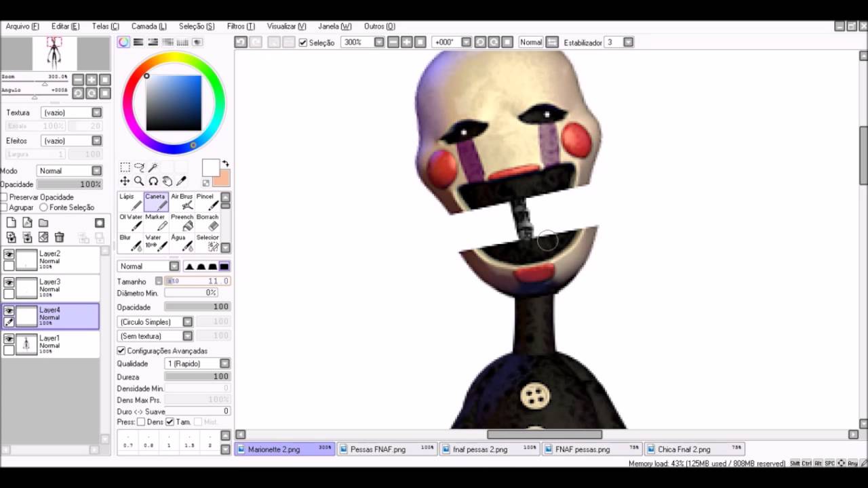This screenshot has height=488, width=868.
Task: Open the Círculo Simples shape dropdown
Action: click(x=156, y=322)
